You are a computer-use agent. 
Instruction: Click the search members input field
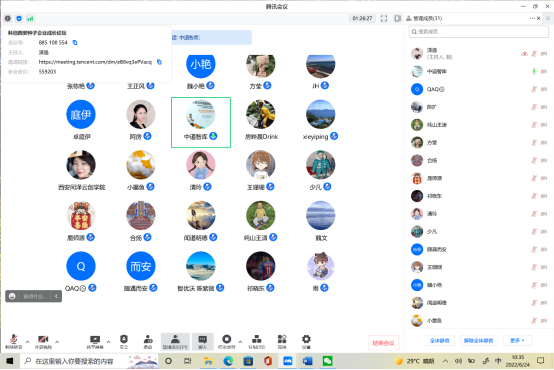point(479,31)
